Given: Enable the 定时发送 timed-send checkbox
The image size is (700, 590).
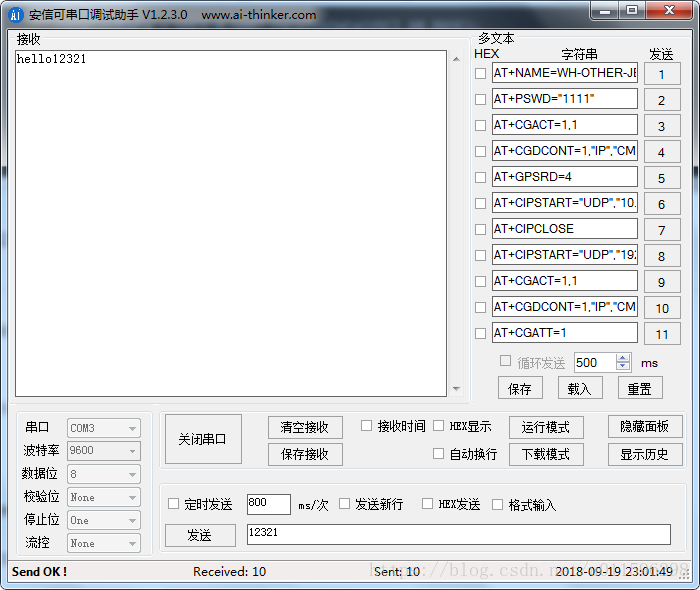Looking at the screenshot, I should pyautogui.click(x=173, y=504).
